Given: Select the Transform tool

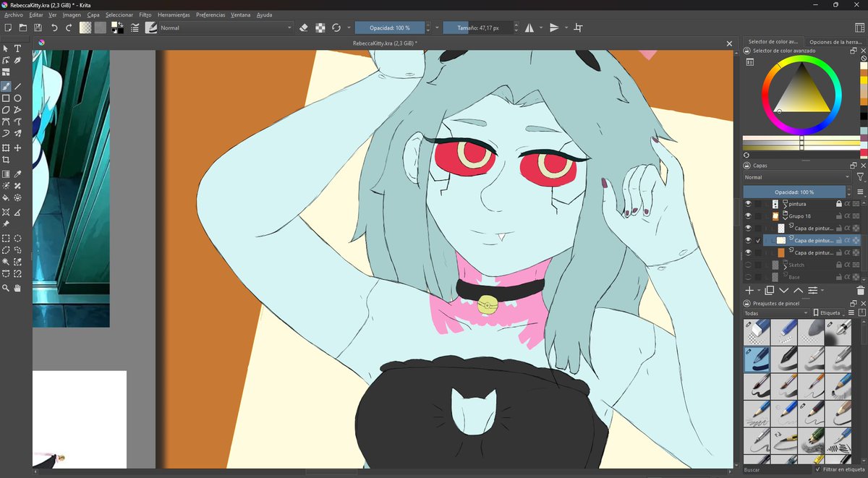Looking at the screenshot, I should [x=6, y=148].
